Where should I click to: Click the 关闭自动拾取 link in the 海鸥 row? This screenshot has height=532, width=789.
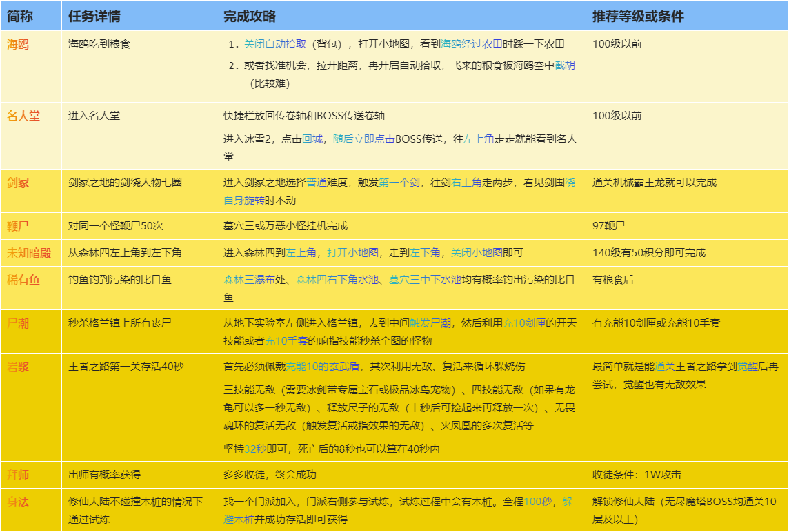click(274, 44)
